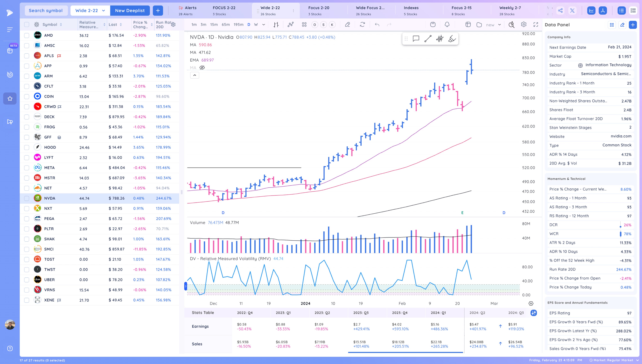Check the AMD row checkbox

[26, 35]
